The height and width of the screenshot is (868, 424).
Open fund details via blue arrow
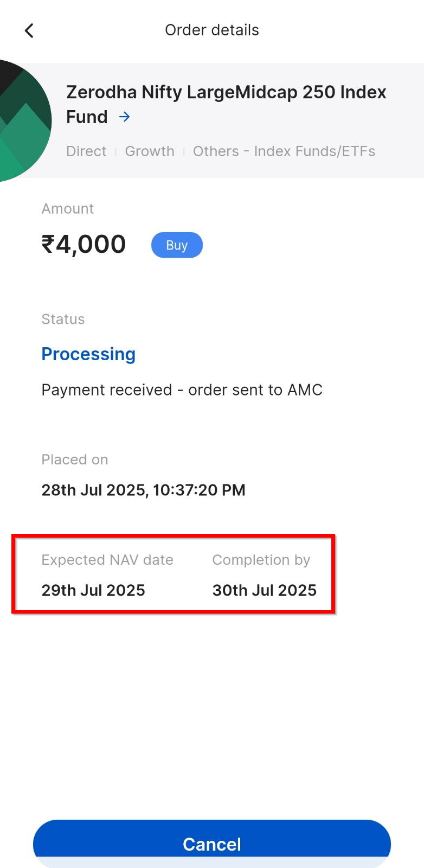125,117
